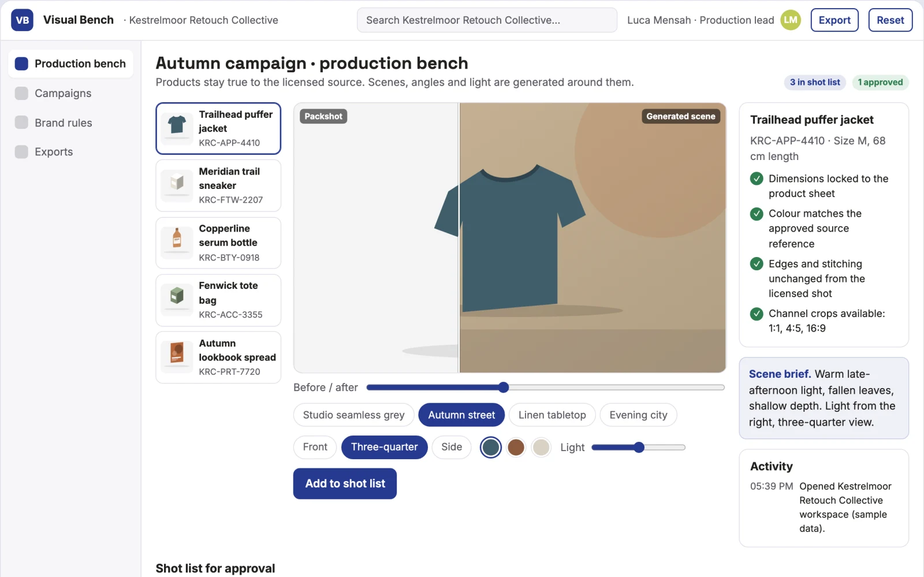Screen dimensions: 924x577
Task: Open Production bench in the sidebar
Action: [x=70, y=64]
